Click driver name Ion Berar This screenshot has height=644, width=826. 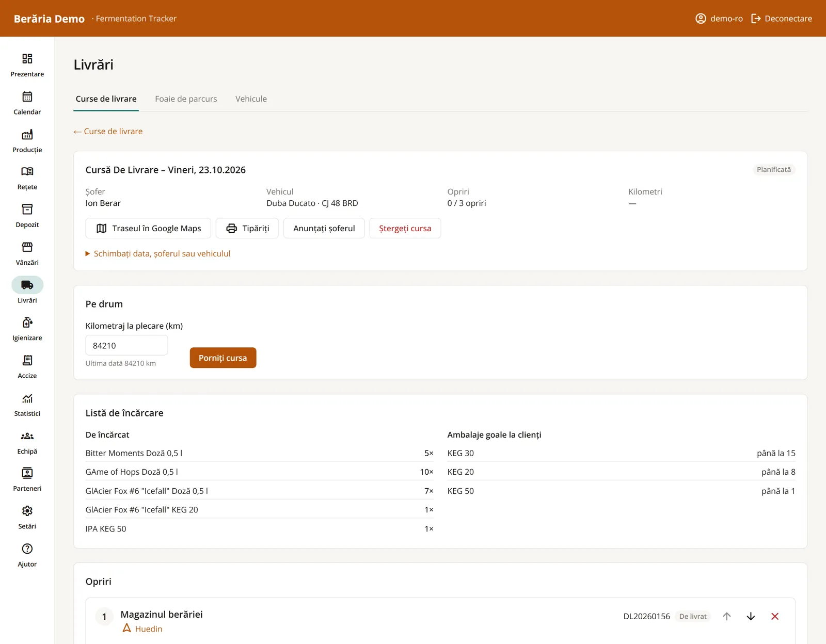point(103,203)
